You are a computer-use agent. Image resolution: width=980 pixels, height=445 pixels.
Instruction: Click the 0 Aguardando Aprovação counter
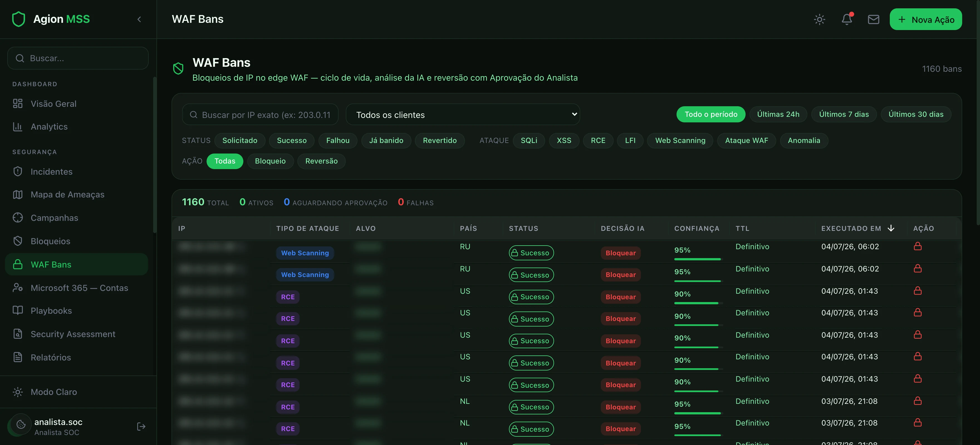click(x=335, y=202)
